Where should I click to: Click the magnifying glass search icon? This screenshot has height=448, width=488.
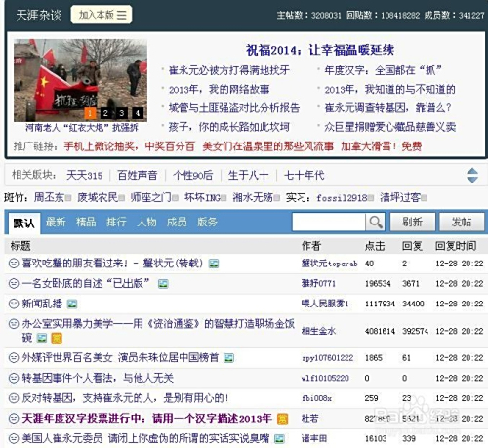[376, 222]
